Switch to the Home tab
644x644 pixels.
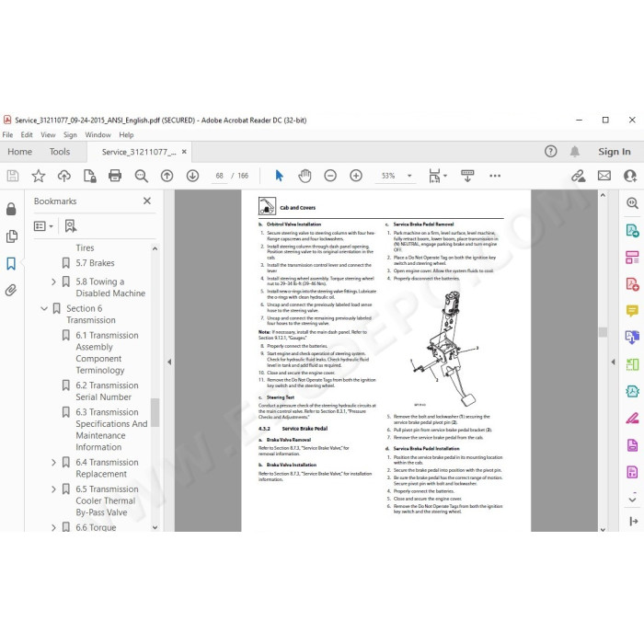[19, 152]
